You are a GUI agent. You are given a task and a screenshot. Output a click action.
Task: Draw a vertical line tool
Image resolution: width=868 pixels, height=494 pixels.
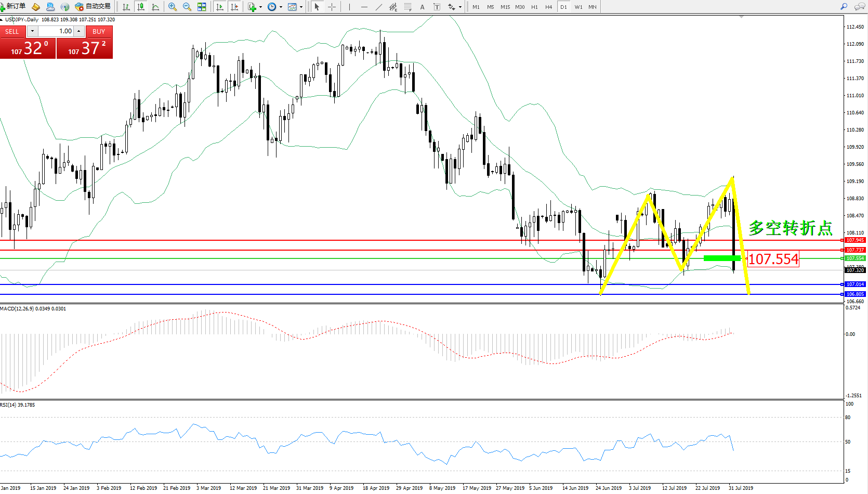pyautogui.click(x=349, y=7)
